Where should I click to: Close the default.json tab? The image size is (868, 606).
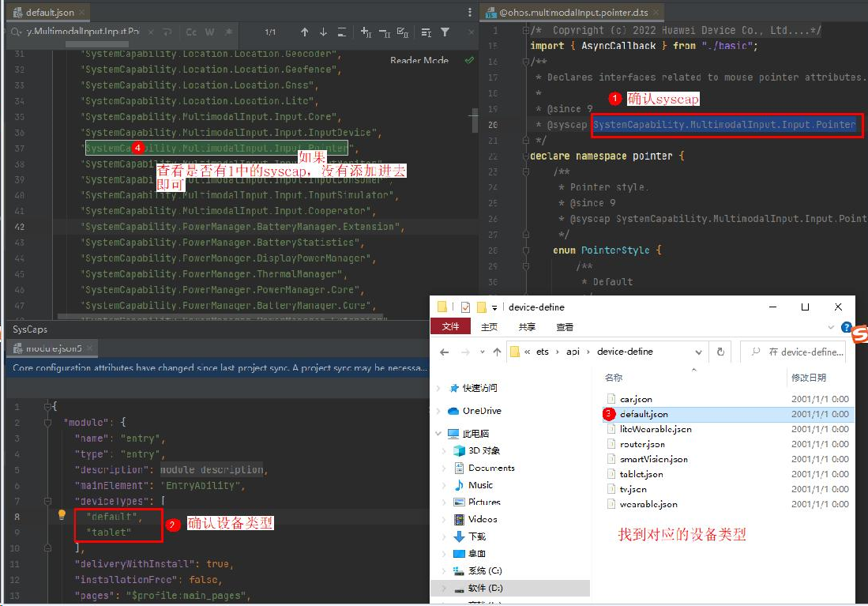pos(82,12)
